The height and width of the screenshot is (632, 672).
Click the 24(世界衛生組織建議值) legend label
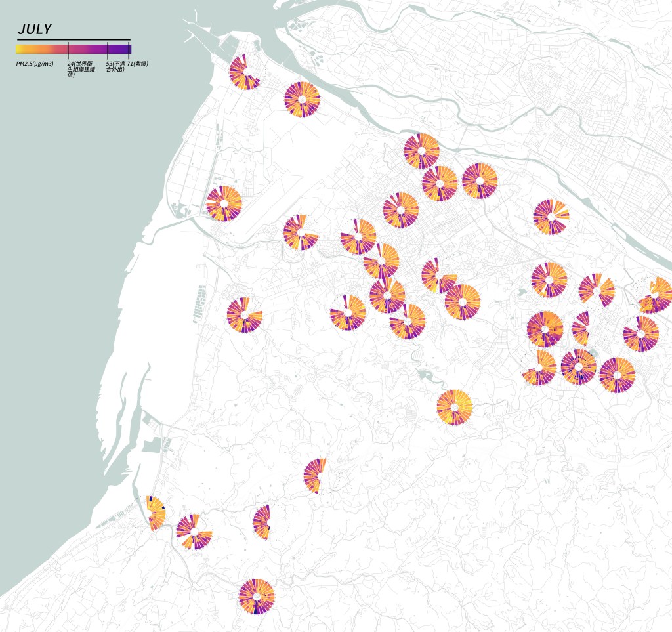81,69
